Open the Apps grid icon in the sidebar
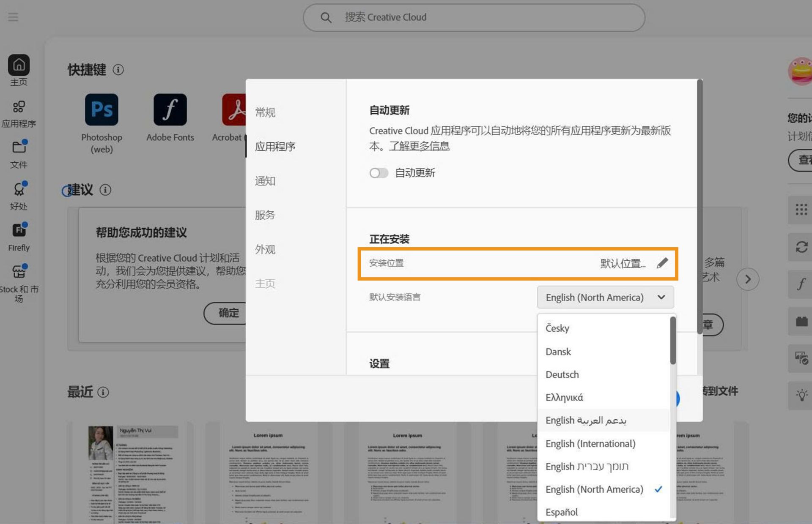Viewport: 812px width, 524px height. coord(19,106)
